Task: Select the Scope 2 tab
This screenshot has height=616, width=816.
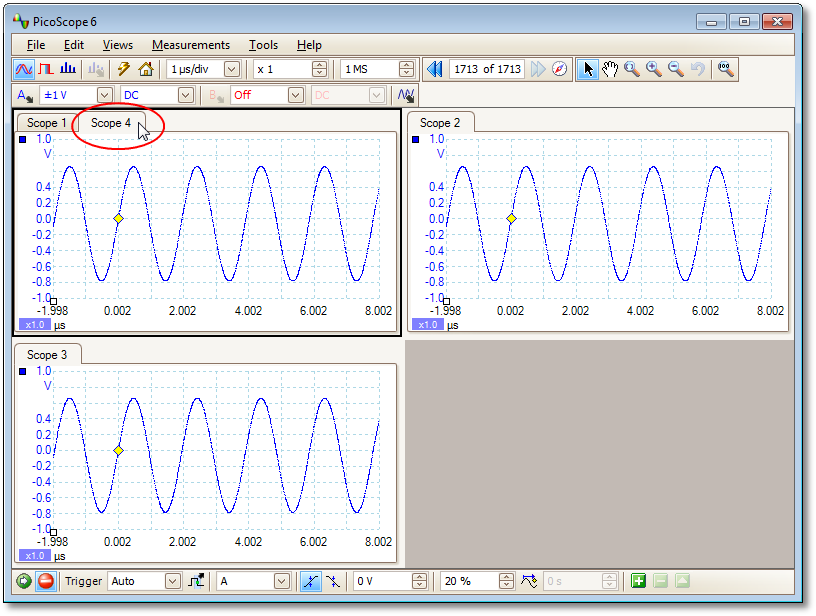Action: [440, 123]
